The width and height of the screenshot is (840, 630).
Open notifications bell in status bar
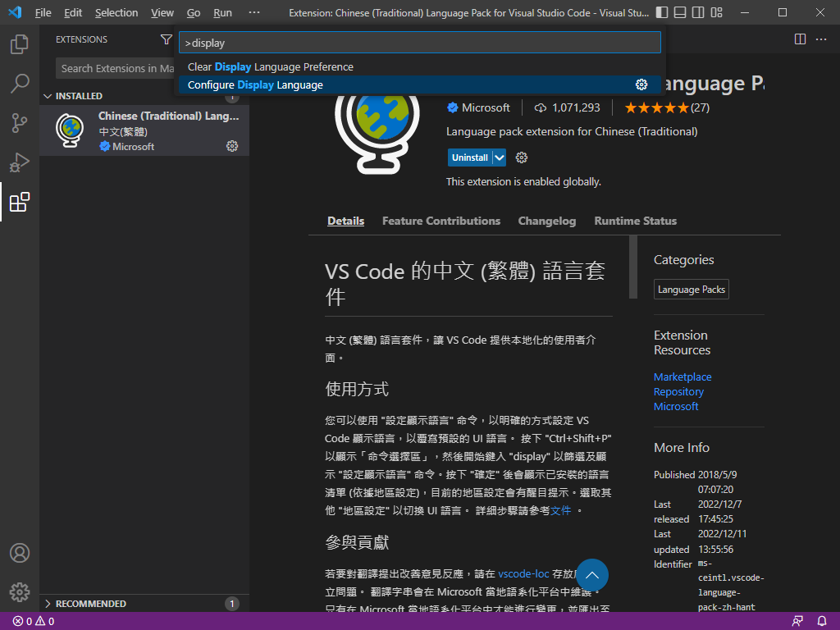pos(822,622)
